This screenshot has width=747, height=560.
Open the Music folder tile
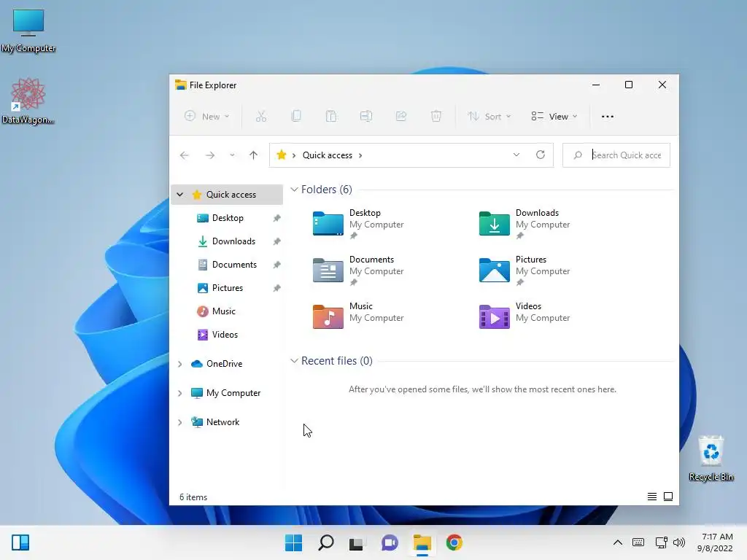(358, 316)
